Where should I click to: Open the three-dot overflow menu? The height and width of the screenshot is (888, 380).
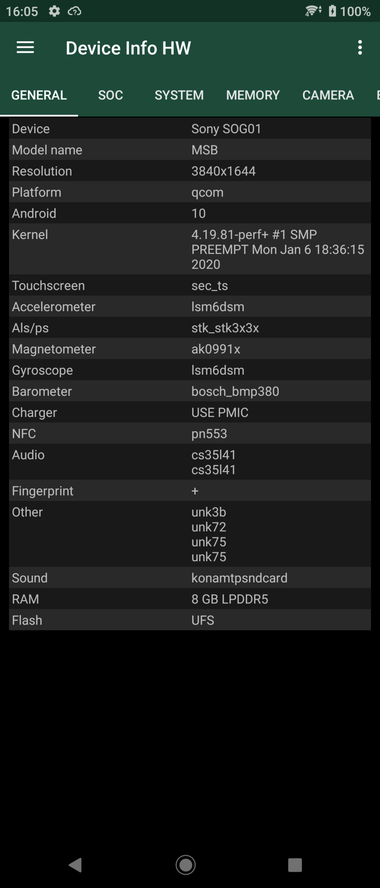click(x=360, y=48)
